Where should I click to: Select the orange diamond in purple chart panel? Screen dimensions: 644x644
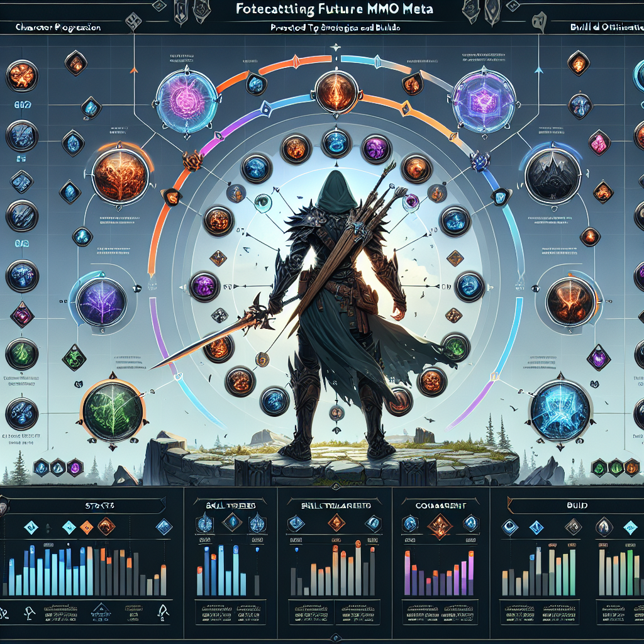click(x=439, y=526)
